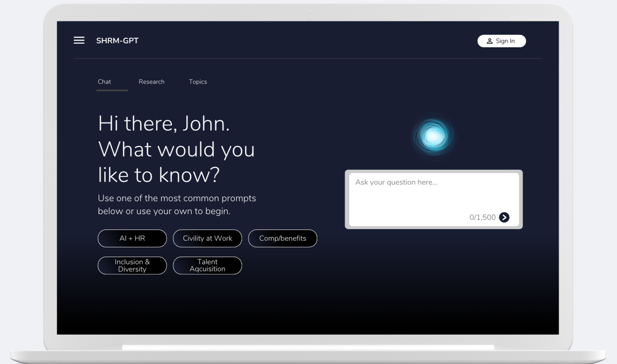Click the 0/1,500 character counter
Image resolution: width=617 pixels, height=364 pixels.
point(482,217)
